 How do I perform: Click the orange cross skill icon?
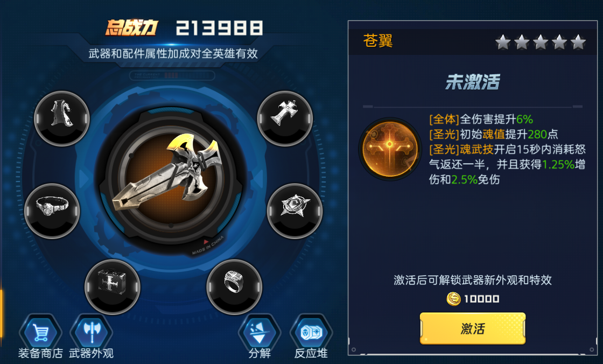pos(390,149)
